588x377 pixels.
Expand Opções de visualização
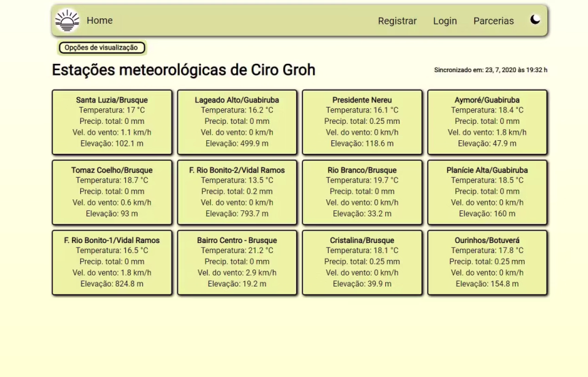click(101, 48)
